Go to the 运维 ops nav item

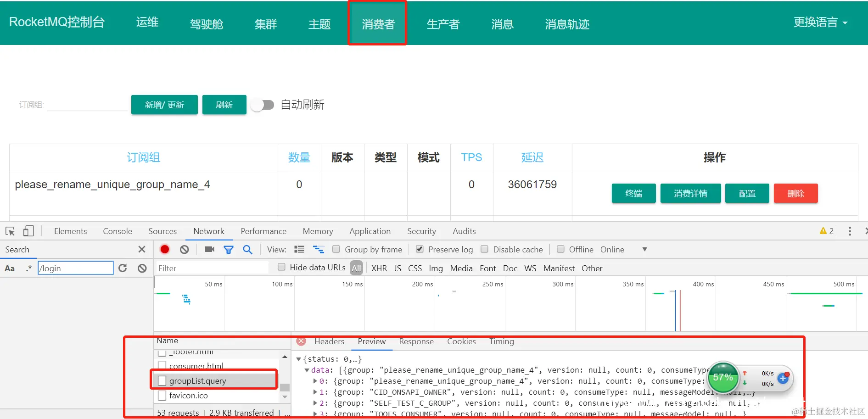click(x=147, y=22)
